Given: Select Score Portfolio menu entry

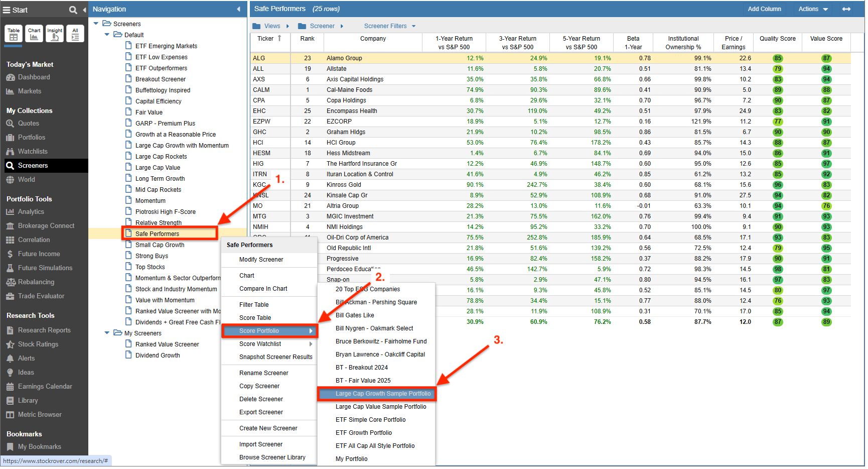Looking at the screenshot, I should (x=269, y=331).
